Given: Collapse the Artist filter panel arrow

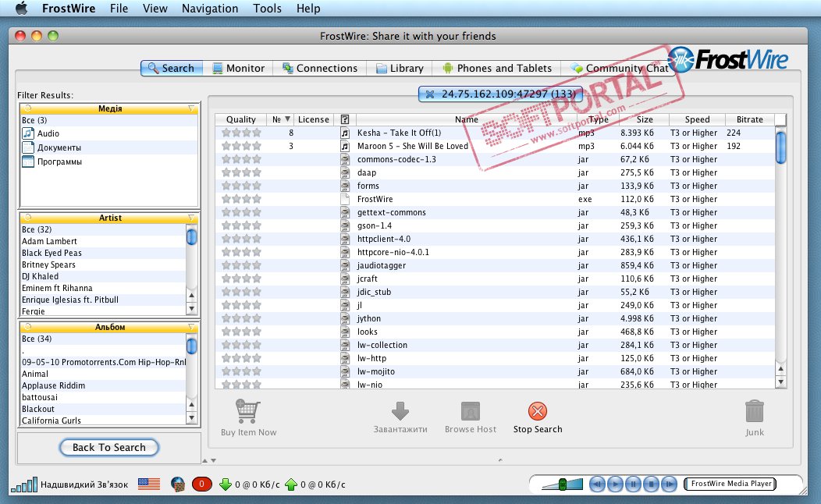Looking at the screenshot, I should pos(191,218).
